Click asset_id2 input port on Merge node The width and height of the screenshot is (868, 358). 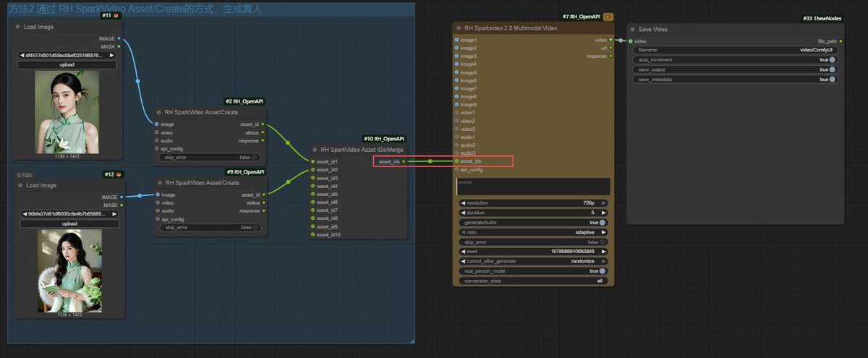(x=311, y=169)
